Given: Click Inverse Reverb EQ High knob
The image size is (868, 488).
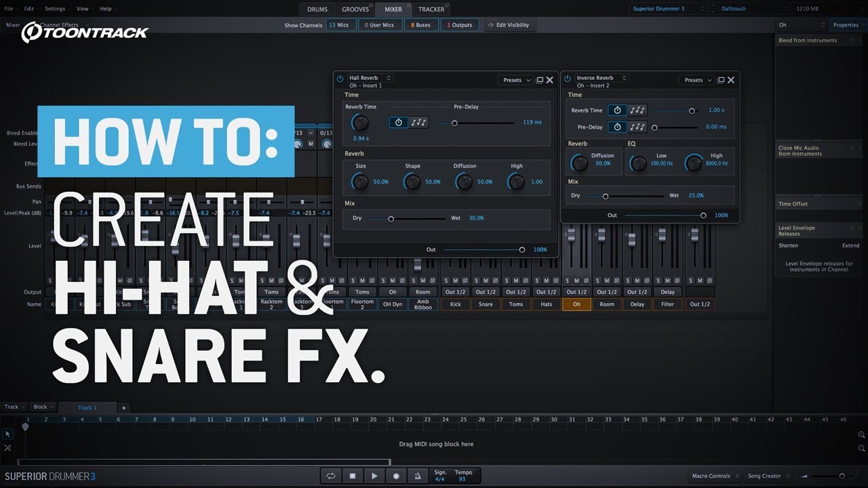Looking at the screenshot, I should (694, 163).
